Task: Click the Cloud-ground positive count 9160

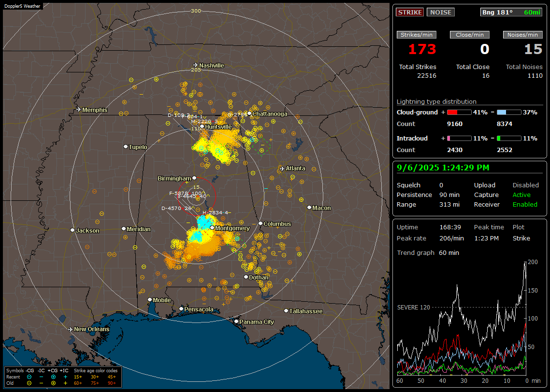Action: tap(455, 124)
